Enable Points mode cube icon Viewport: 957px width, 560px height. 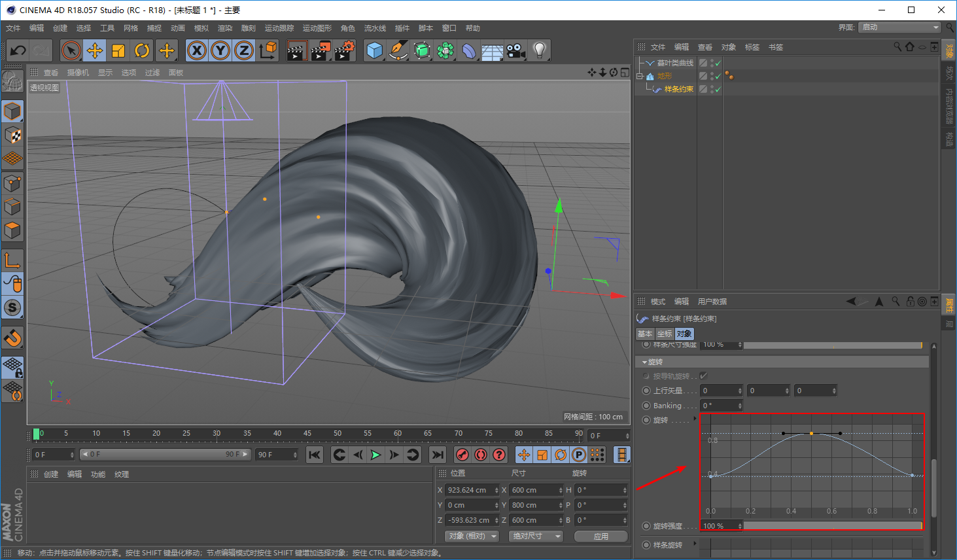click(12, 183)
